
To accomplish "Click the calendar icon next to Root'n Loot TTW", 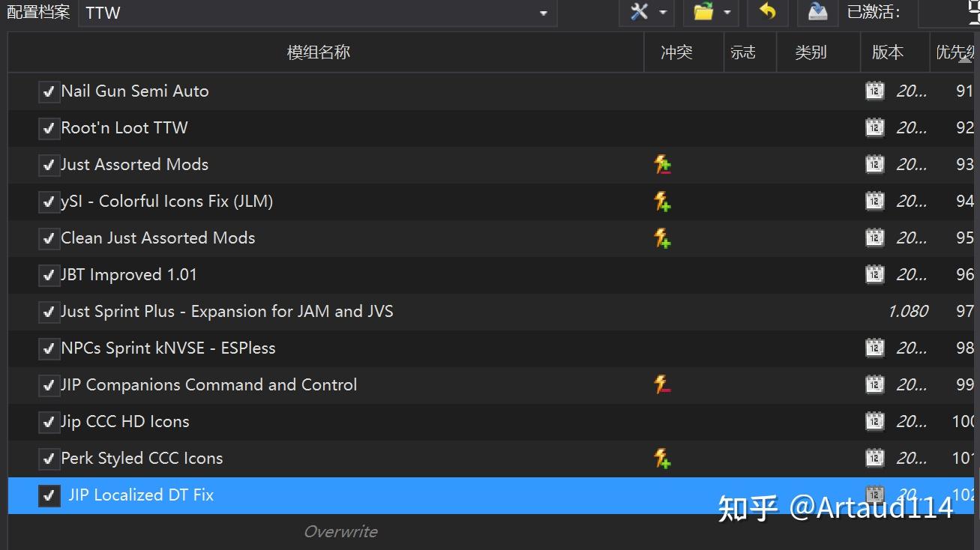I will [874, 127].
